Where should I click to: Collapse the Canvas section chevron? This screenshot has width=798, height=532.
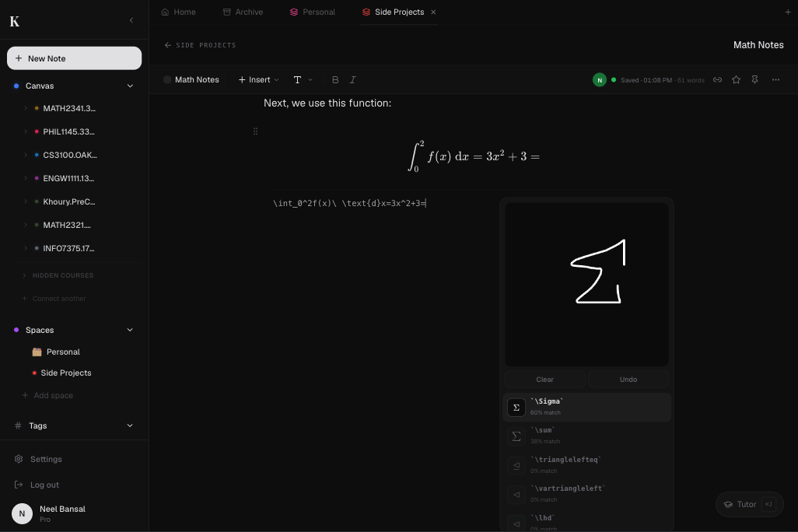tap(130, 86)
